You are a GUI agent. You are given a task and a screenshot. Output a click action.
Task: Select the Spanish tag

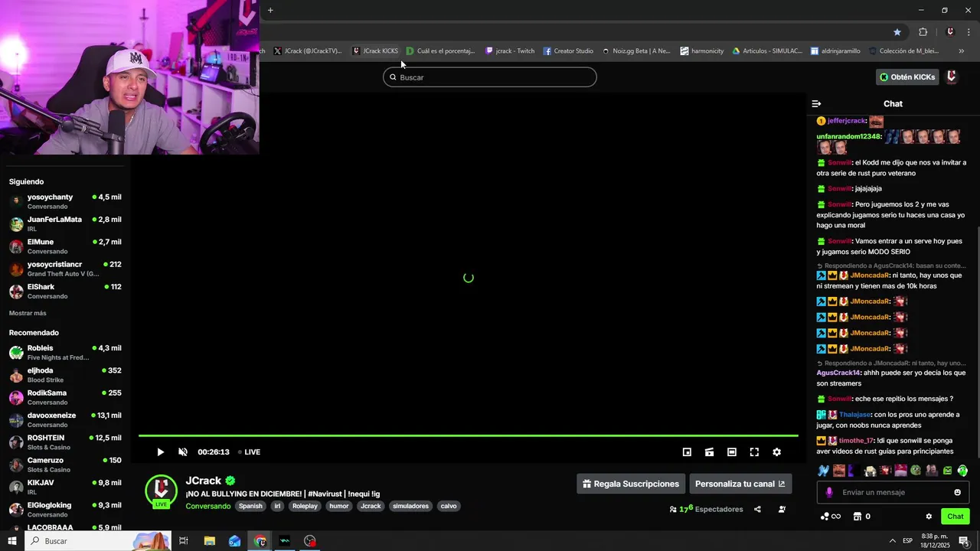pos(250,506)
